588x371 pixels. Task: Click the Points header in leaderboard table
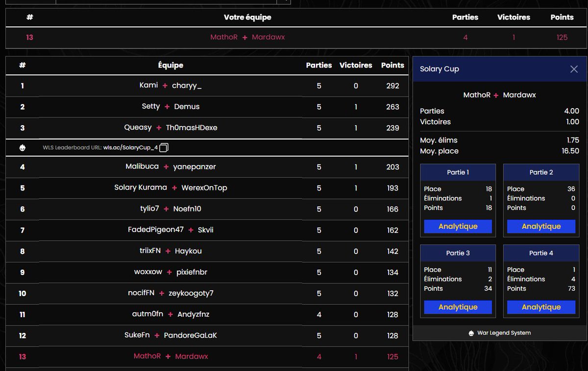click(x=392, y=65)
